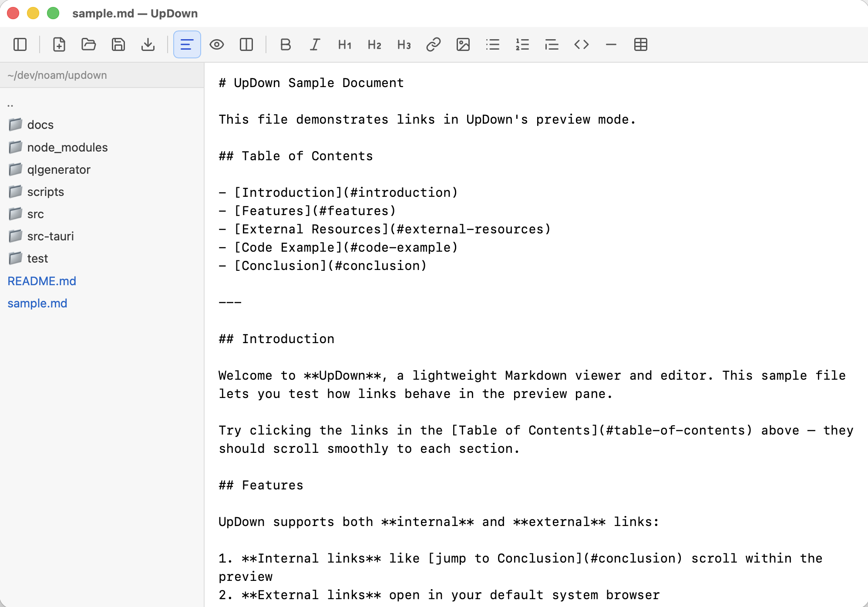The image size is (868, 607).
Task: Place cursor in '# UpDown Sample Document' line
Action: pos(311,83)
